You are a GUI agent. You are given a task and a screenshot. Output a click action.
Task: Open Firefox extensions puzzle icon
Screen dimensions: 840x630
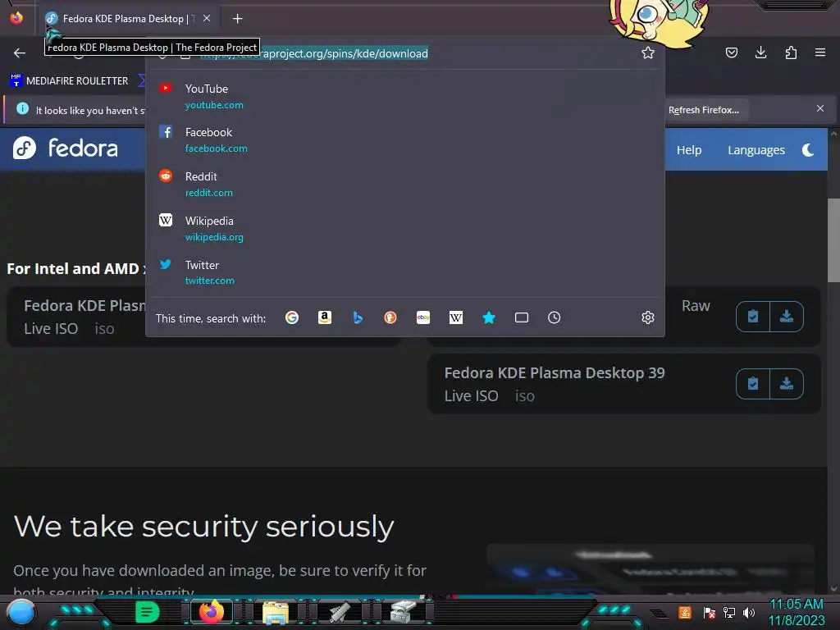coord(791,52)
